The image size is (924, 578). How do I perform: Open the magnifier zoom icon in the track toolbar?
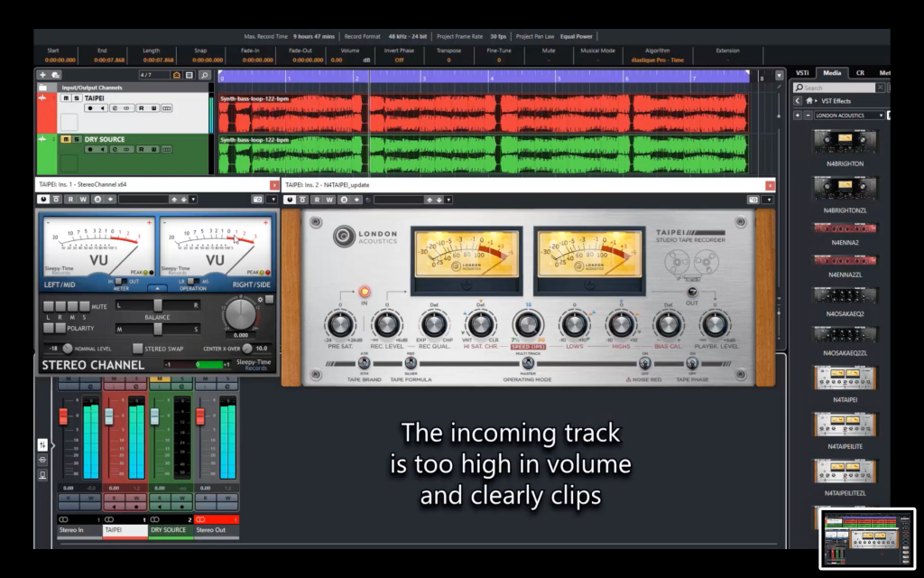point(205,75)
